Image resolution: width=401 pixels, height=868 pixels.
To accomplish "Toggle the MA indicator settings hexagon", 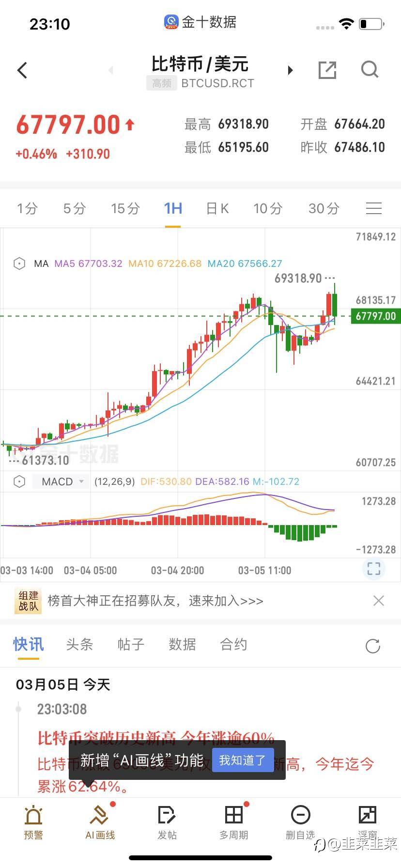I will [x=19, y=263].
